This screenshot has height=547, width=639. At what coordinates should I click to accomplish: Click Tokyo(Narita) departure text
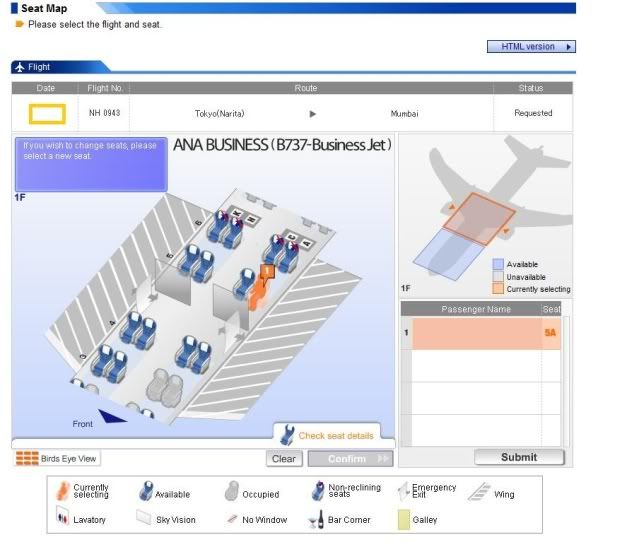(220, 114)
